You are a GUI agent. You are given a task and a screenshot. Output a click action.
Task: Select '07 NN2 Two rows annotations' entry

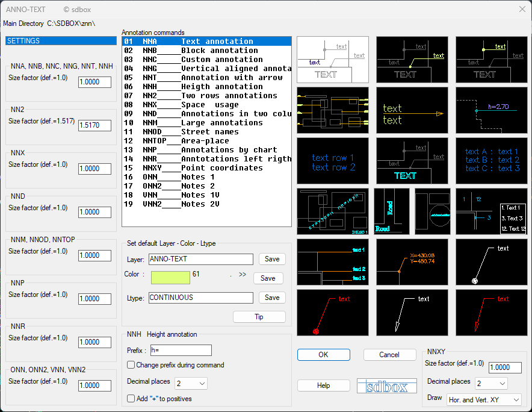(x=206, y=96)
